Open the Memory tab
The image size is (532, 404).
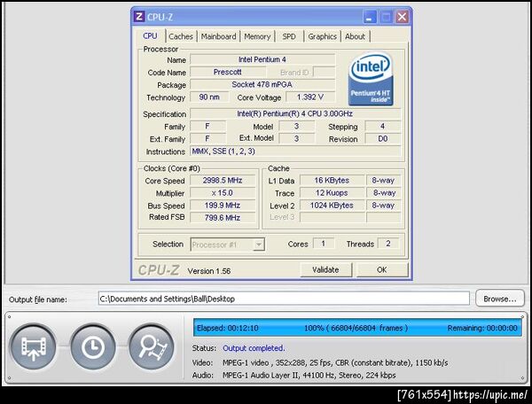[257, 36]
